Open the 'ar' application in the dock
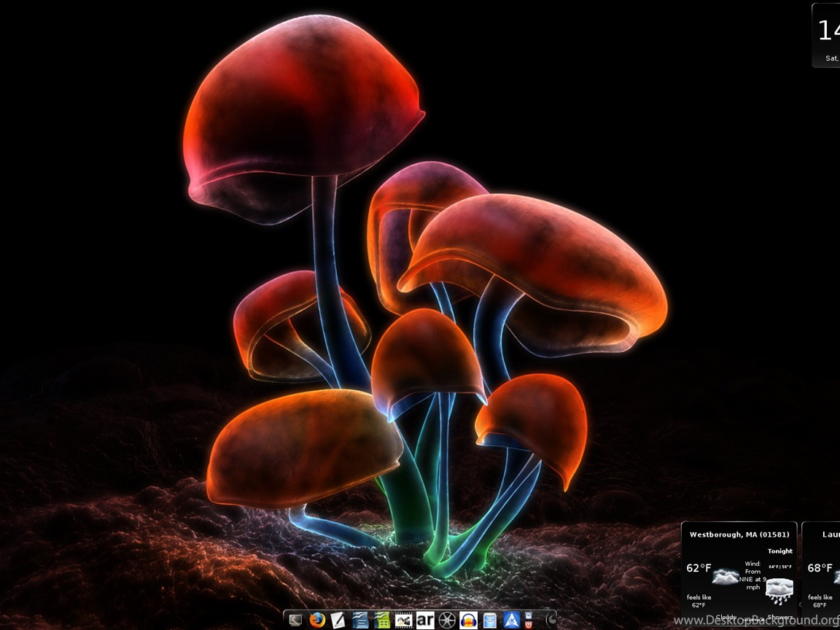Image resolution: width=840 pixels, height=630 pixels. click(x=425, y=620)
